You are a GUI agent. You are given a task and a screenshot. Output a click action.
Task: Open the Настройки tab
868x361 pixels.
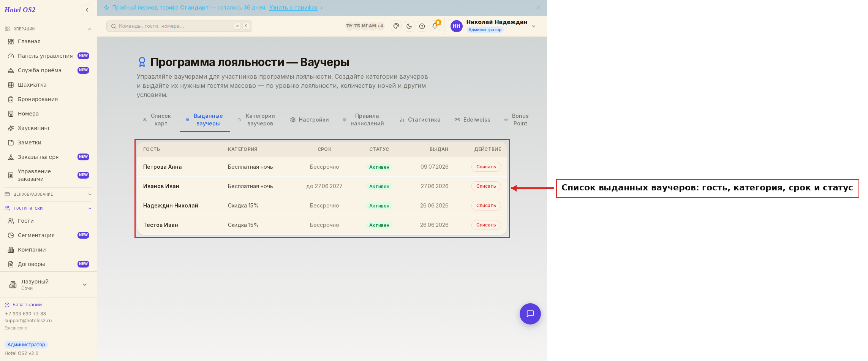click(x=310, y=120)
